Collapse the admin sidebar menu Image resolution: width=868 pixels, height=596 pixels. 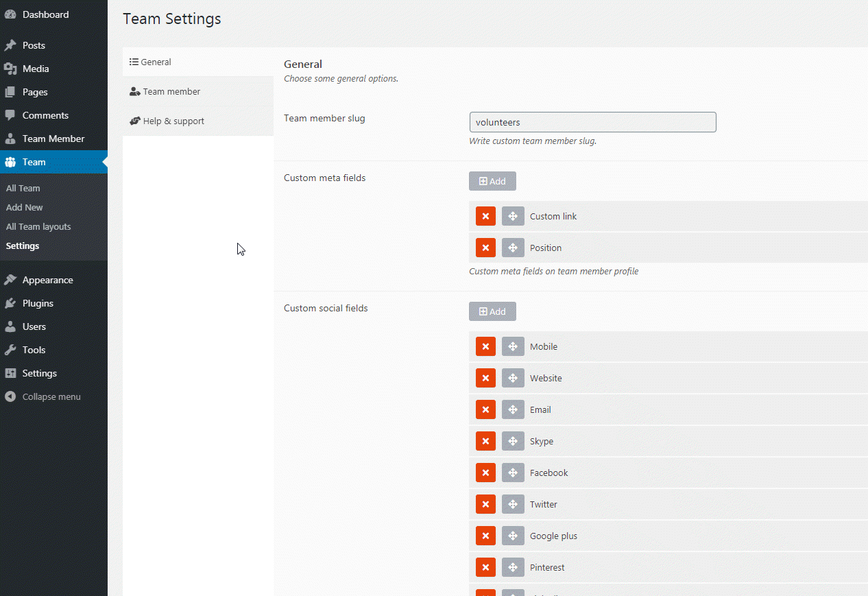point(51,396)
